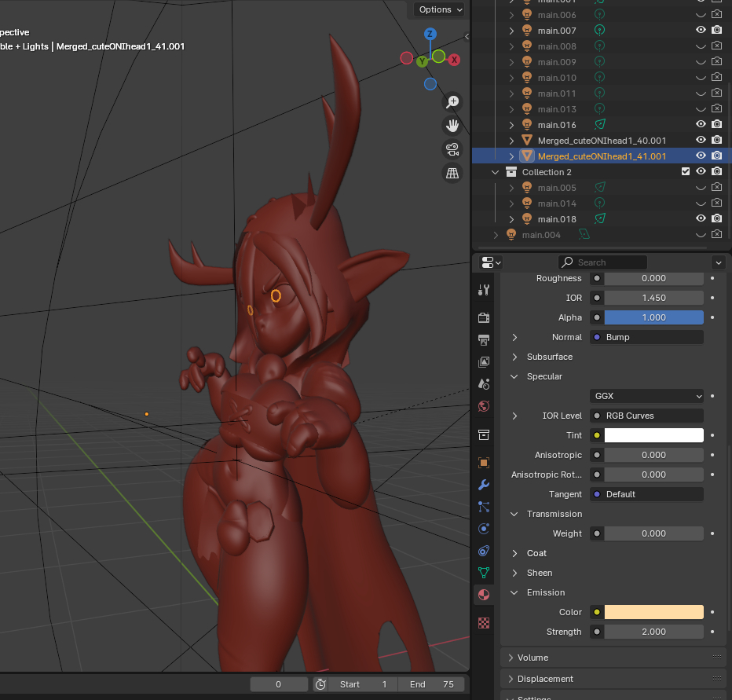
Task: Select Merged_cuteONIhead1_40.001 in outliner
Action: (601, 141)
